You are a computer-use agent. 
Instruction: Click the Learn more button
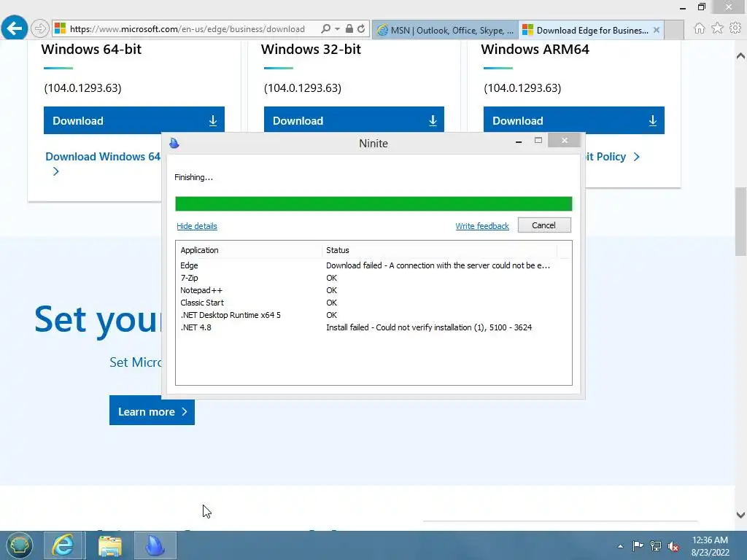pyautogui.click(x=152, y=411)
